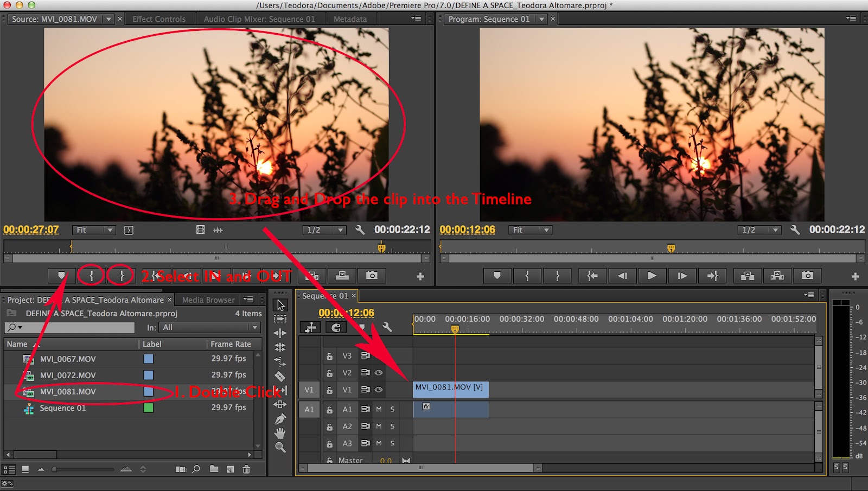Select the Rolling Edit tool
The width and height of the screenshot is (868, 491).
click(280, 347)
